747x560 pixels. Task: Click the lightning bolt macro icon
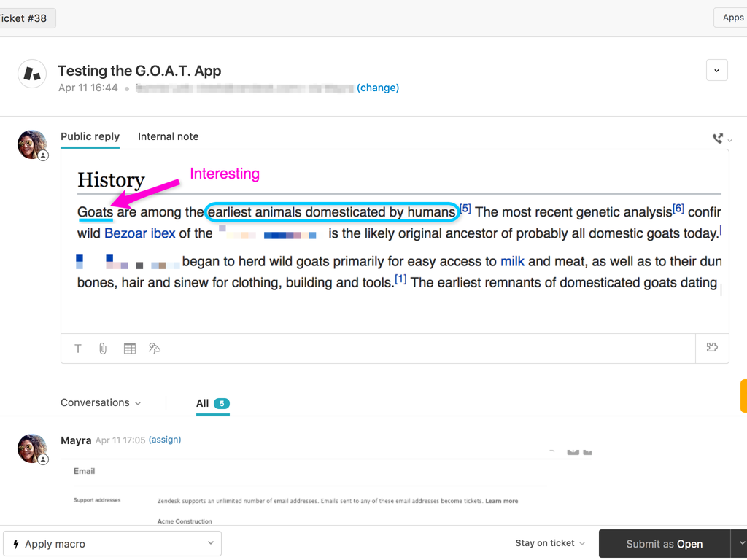coord(15,544)
